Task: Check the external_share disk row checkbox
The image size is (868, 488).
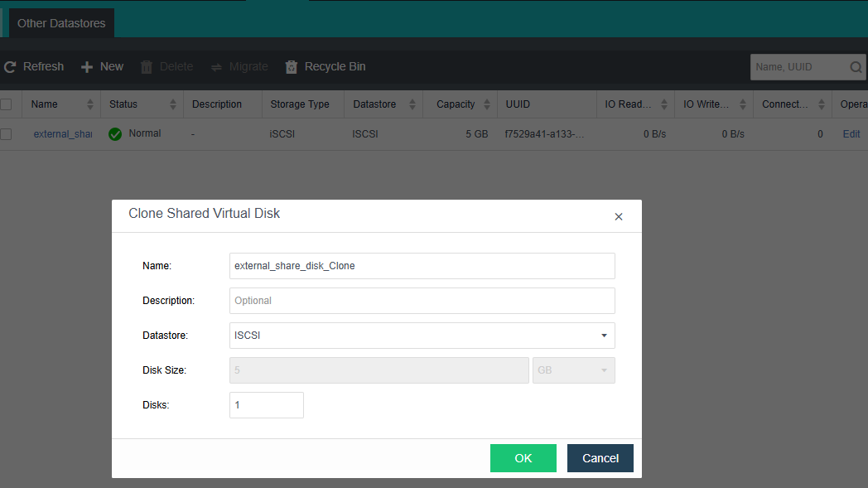Action: 6,134
